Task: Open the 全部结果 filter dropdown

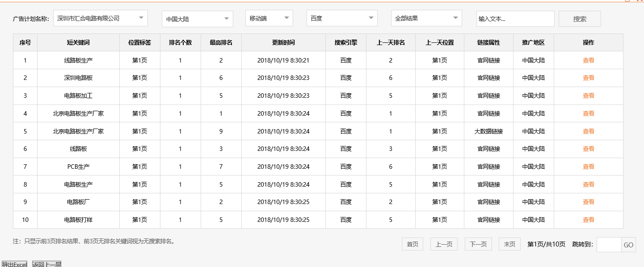Action: [x=425, y=18]
